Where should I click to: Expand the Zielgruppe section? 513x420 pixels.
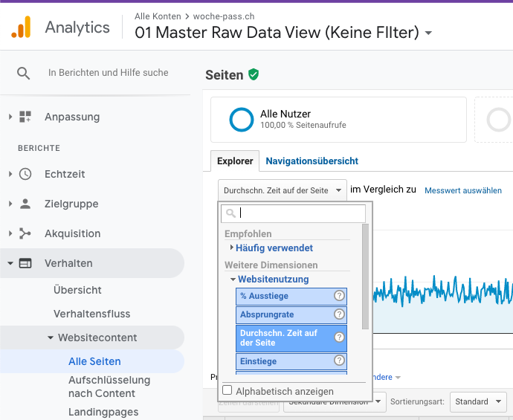(10, 204)
